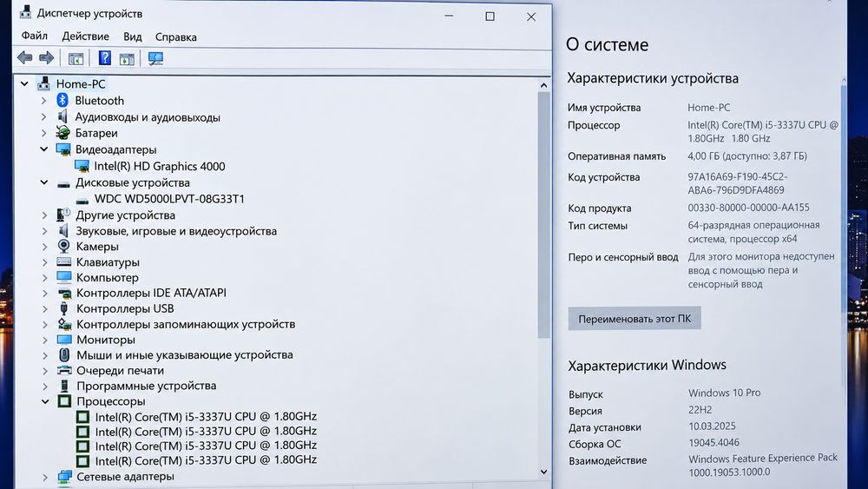The width and height of the screenshot is (868, 489).
Task: Expand the Bluetooth category
Action: coord(43,101)
